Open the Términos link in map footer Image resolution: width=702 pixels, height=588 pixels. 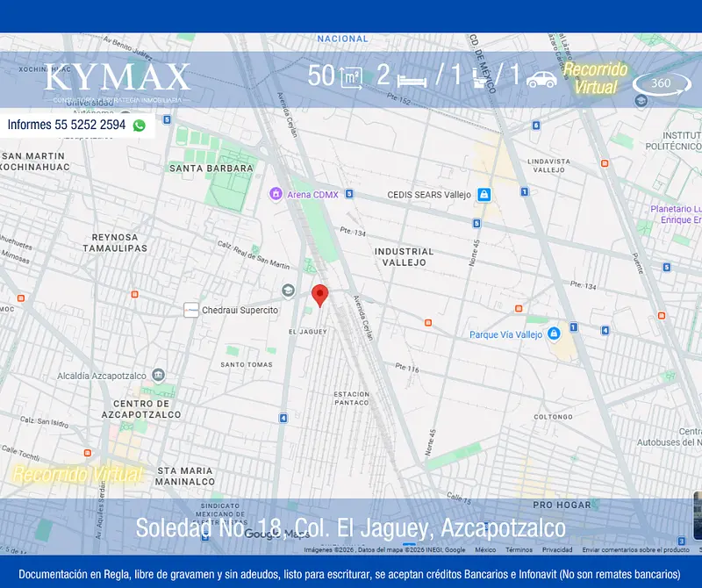(519, 549)
